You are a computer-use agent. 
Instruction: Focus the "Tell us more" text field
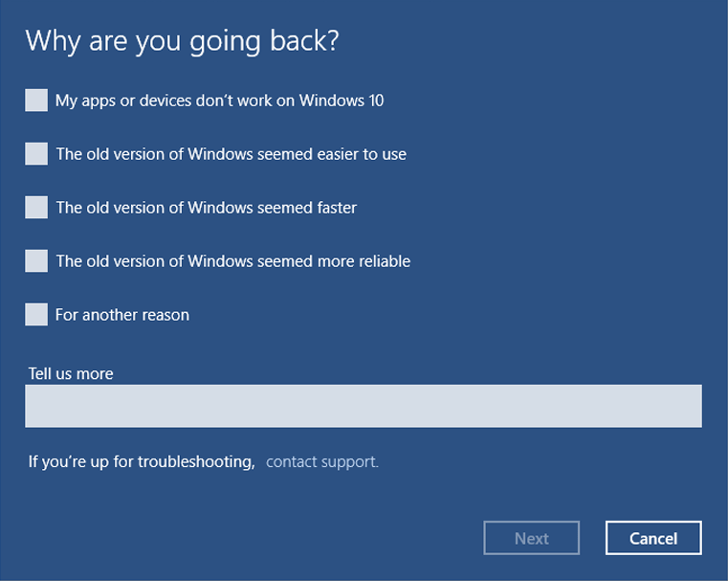(x=364, y=406)
